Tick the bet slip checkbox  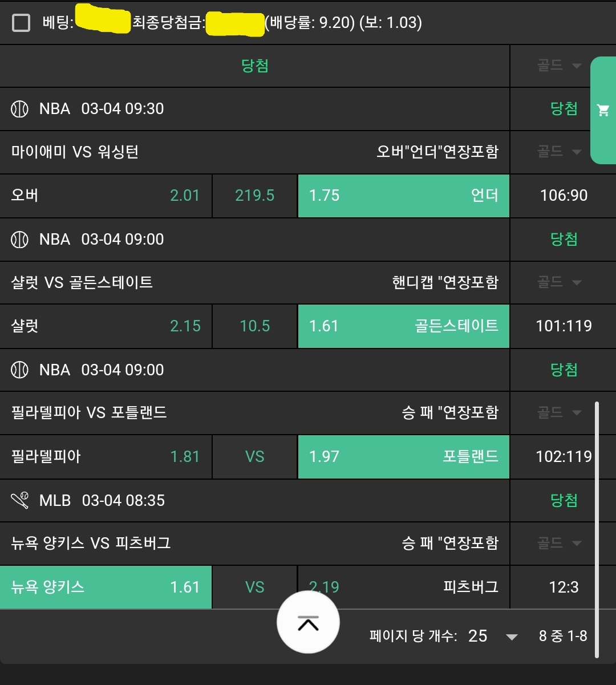[x=21, y=23]
